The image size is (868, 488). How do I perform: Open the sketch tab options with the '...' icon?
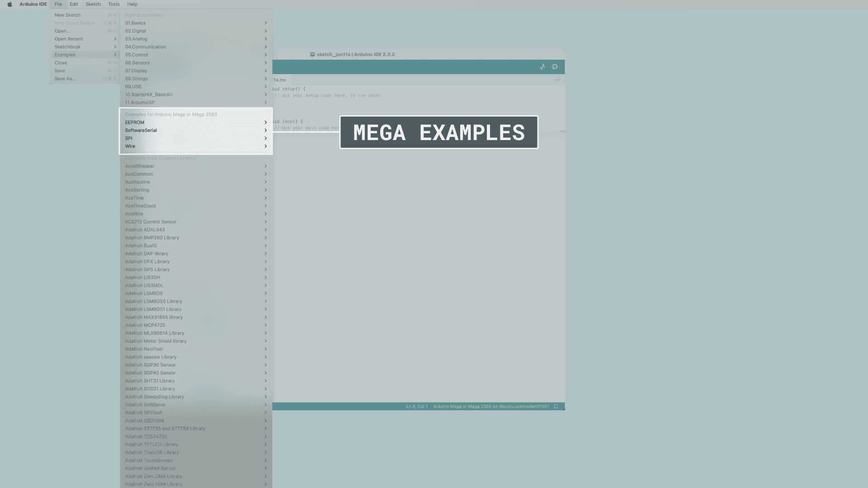point(557,80)
